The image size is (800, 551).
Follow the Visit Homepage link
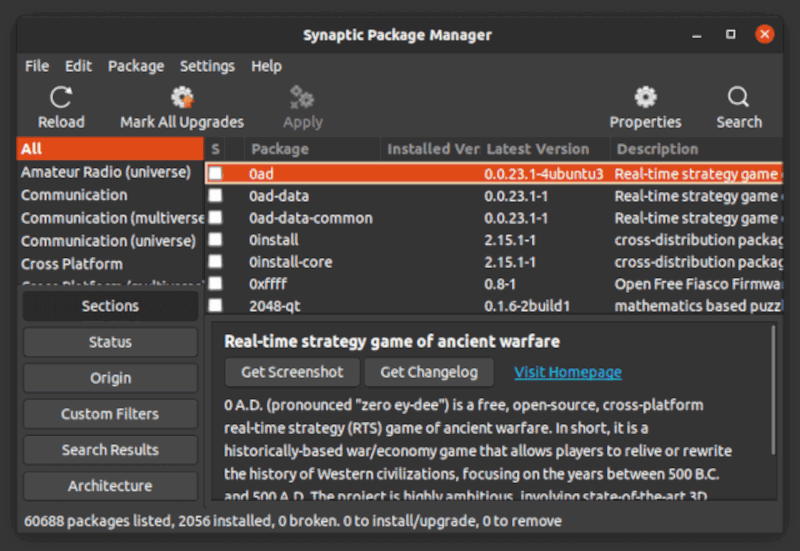pyautogui.click(x=567, y=372)
